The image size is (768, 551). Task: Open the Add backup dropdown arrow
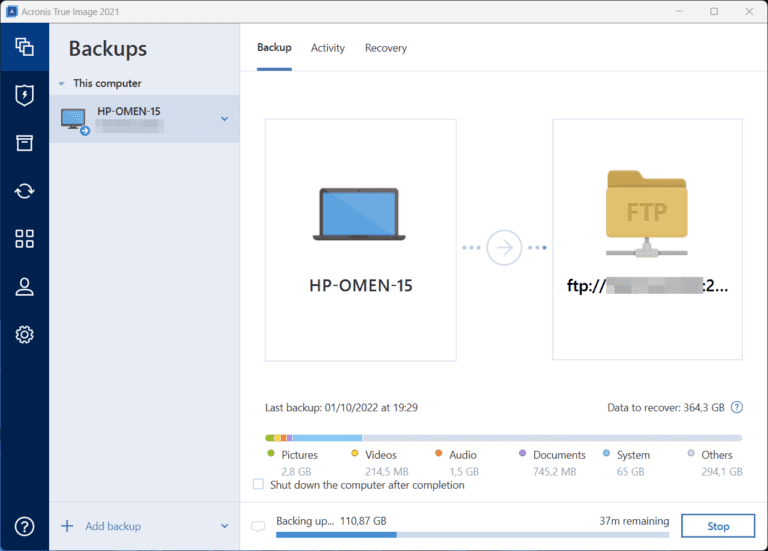pos(224,526)
